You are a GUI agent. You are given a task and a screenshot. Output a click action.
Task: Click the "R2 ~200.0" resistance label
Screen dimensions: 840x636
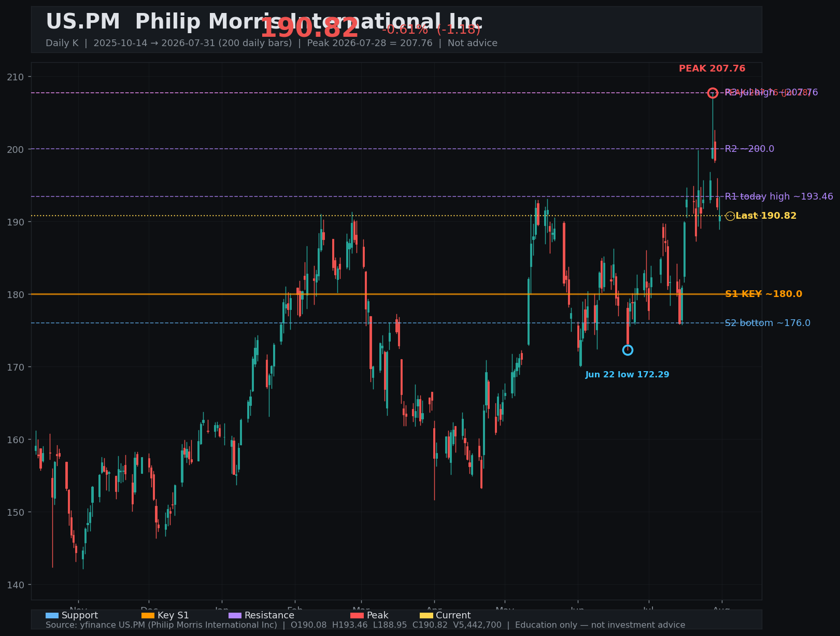click(x=749, y=149)
